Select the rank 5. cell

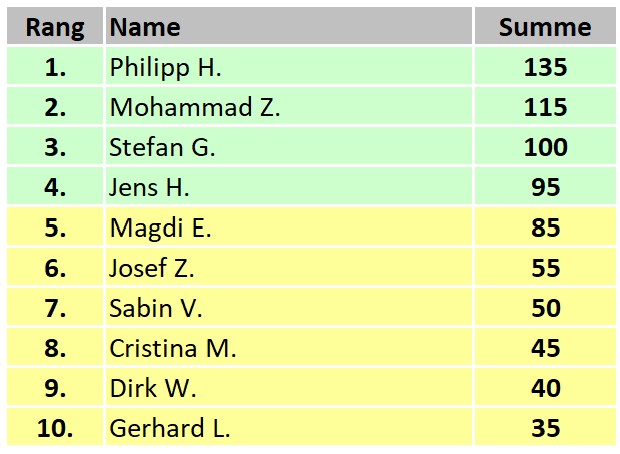(x=55, y=227)
